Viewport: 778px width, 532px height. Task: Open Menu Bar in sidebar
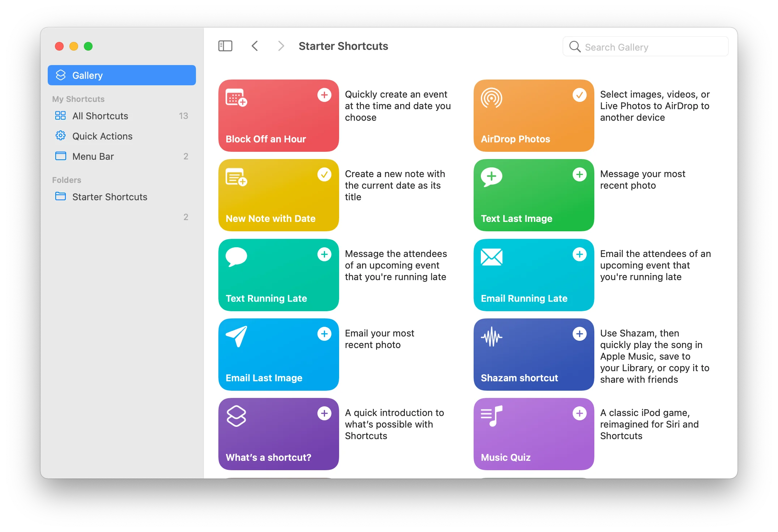pyautogui.click(x=122, y=156)
